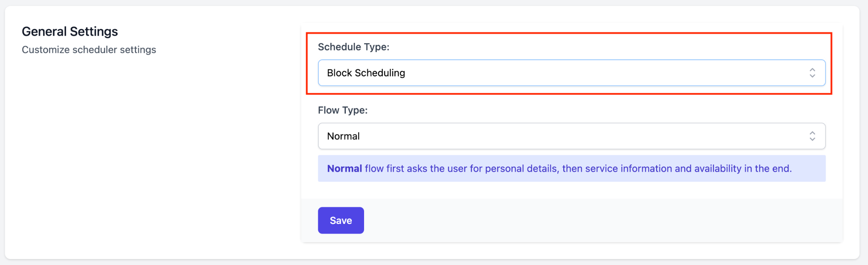The image size is (868, 265).
Task: Expand the Schedule Type options via its arrow
Action: tap(812, 73)
